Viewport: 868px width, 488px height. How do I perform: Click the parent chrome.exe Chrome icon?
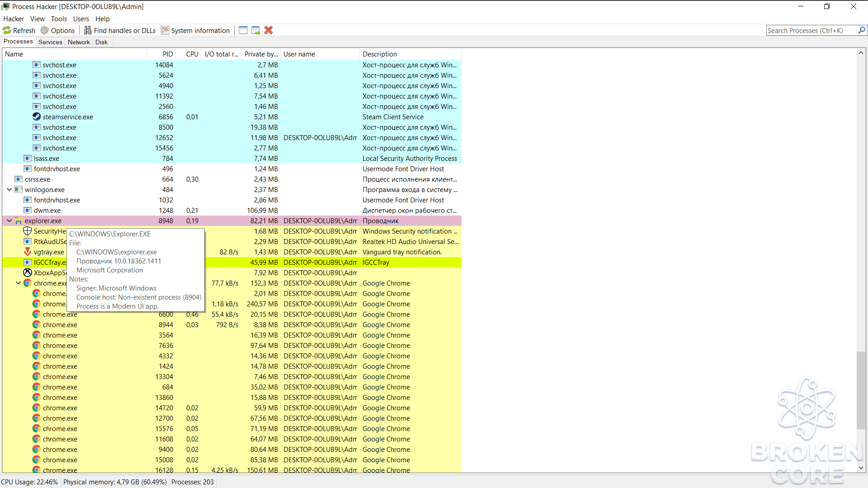pyautogui.click(x=28, y=283)
